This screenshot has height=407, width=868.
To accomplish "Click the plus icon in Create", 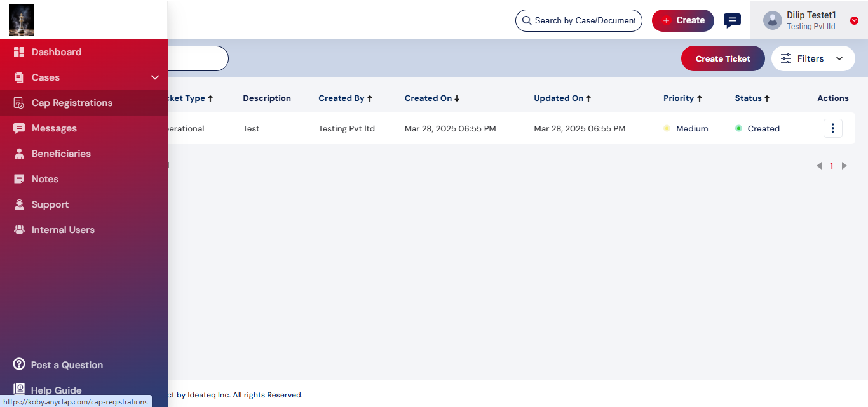I will [666, 20].
